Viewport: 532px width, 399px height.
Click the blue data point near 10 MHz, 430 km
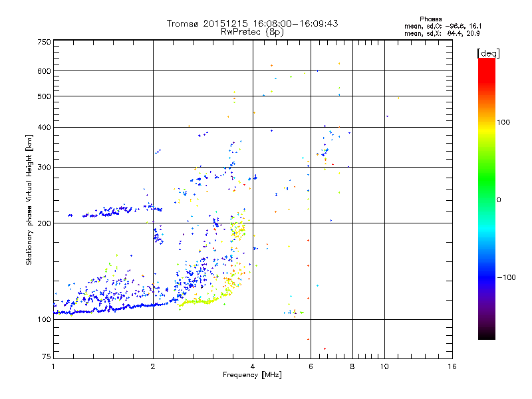pos(387,116)
